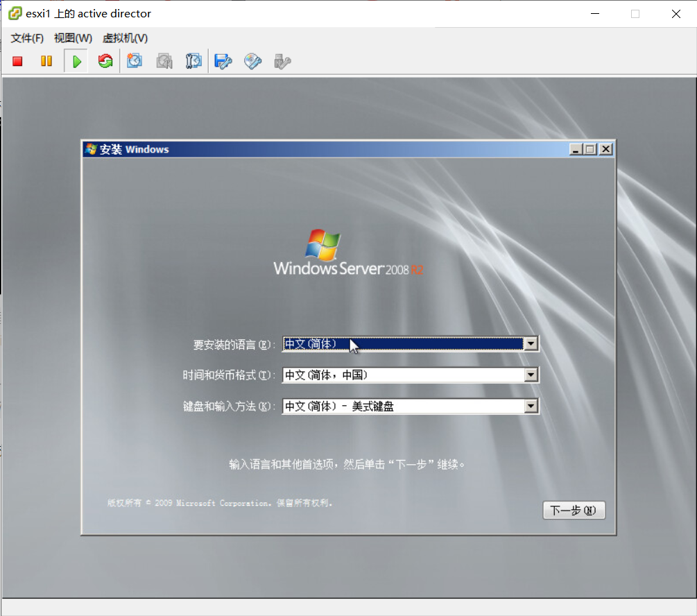The height and width of the screenshot is (616, 697).
Task: Minimize the 安装 Windows dialog
Action: coord(576,149)
